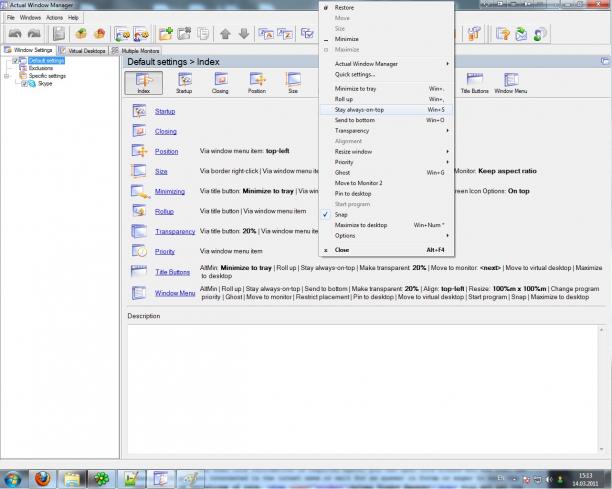Toggle Snap checkmark in context menu
The image size is (612, 489).
click(326, 214)
